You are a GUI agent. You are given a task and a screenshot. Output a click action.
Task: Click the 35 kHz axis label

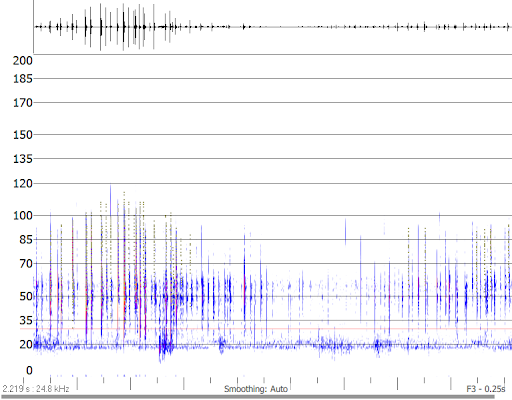coord(26,321)
